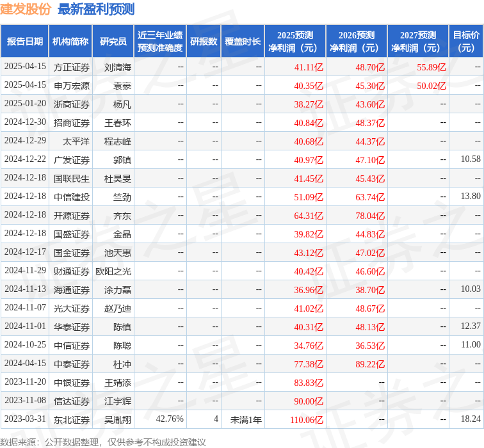Screen dimensions: 484x448
Task: Select the 覆盖时长 column header
Action: (x=243, y=42)
